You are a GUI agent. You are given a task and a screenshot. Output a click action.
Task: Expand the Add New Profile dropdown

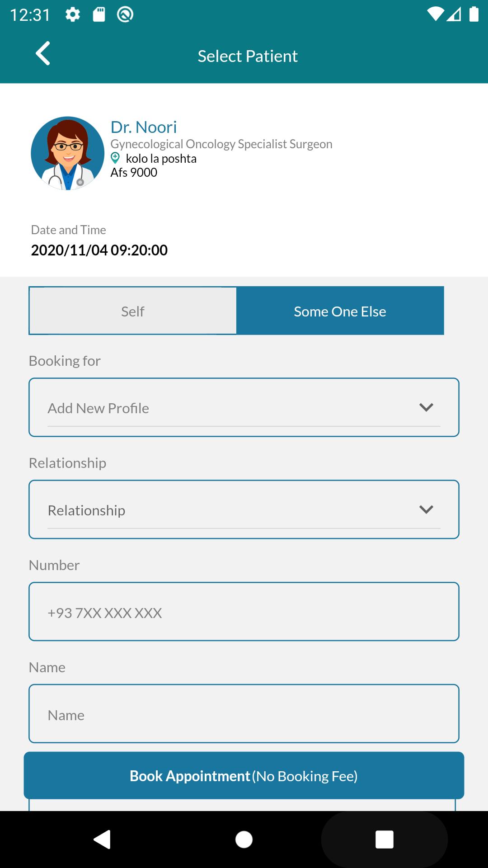click(244, 407)
